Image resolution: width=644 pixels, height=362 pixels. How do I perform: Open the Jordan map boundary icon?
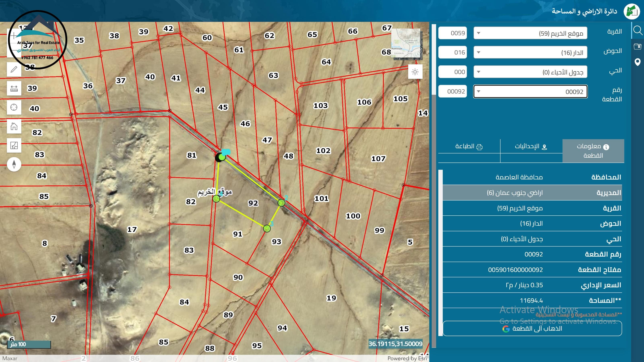click(x=14, y=145)
